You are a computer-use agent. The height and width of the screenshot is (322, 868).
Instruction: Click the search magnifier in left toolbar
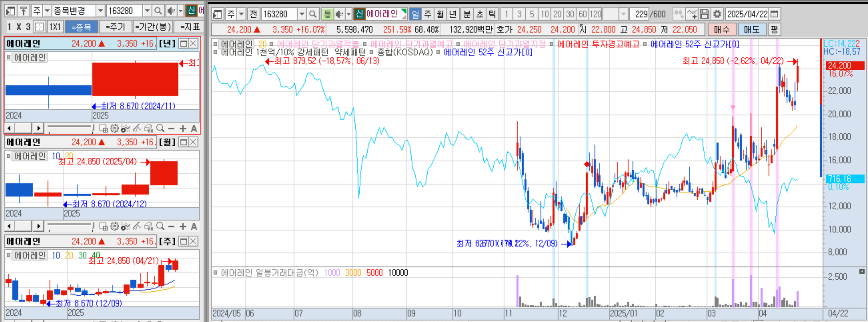click(x=158, y=11)
